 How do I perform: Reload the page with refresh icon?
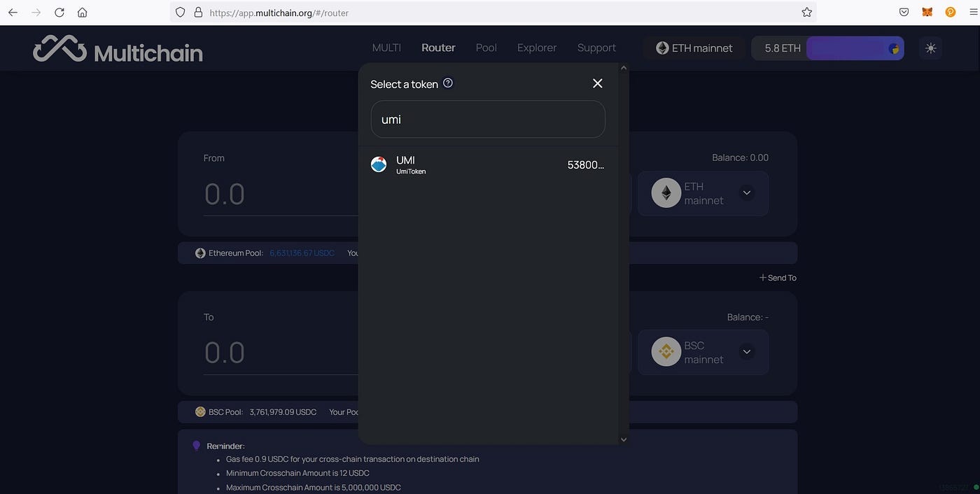tap(59, 13)
